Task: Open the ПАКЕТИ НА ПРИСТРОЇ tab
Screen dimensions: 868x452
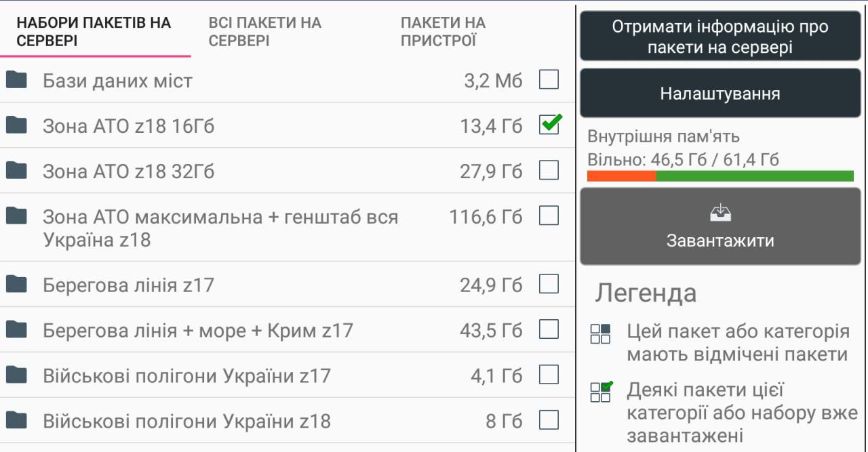Action: tap(443, 32)
